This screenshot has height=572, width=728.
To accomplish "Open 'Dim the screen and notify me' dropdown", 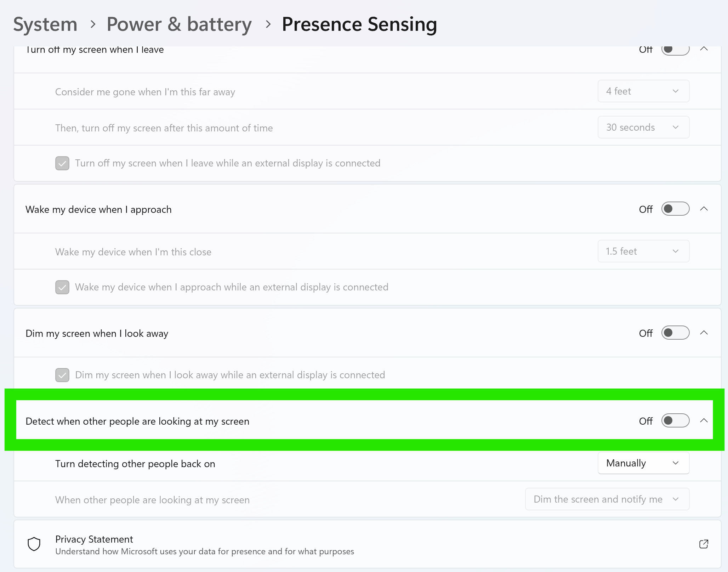I will coord(607,499).
